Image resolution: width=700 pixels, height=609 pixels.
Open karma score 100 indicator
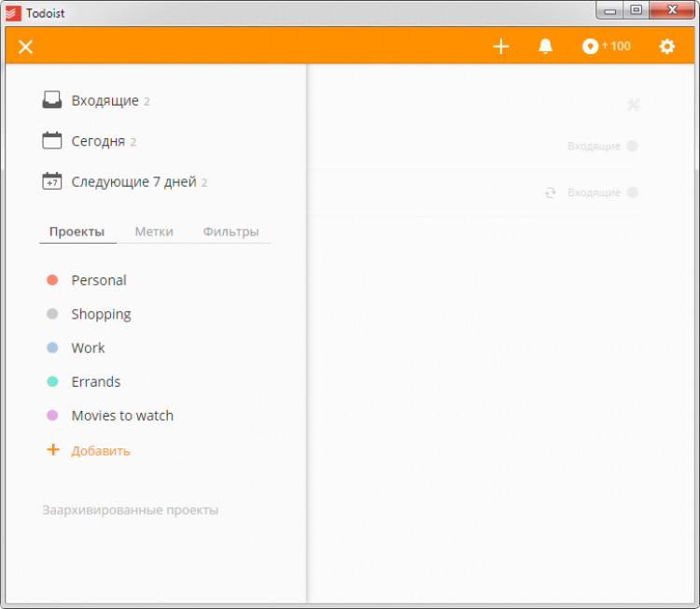[x=606, y=46]
